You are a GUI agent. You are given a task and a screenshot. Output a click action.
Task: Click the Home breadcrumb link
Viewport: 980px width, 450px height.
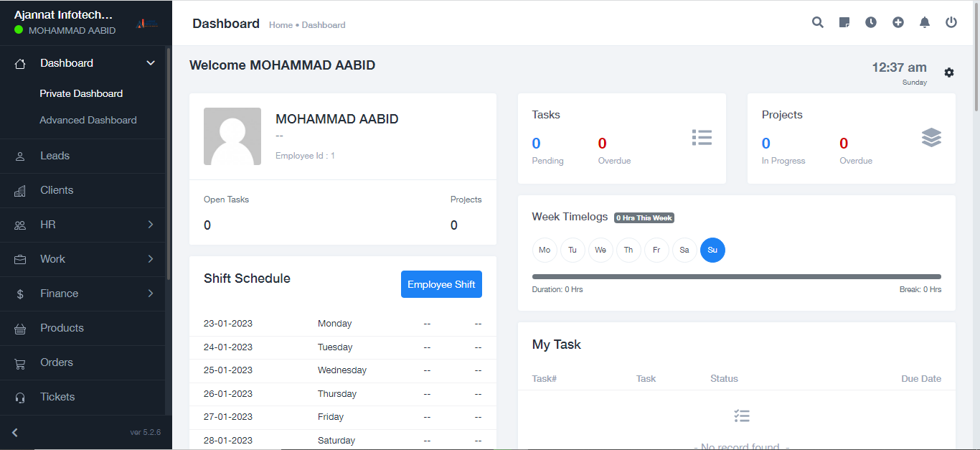[281, 25]
